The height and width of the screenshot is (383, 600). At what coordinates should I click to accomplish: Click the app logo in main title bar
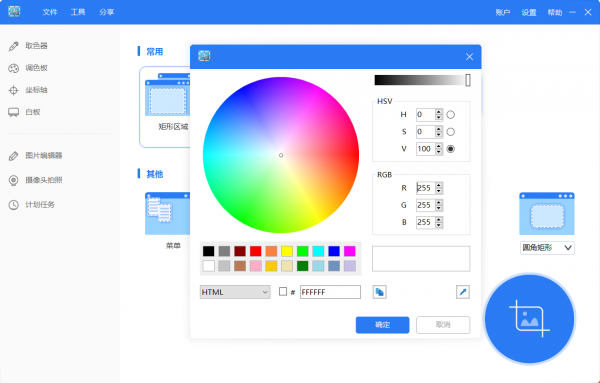(14, 11)
